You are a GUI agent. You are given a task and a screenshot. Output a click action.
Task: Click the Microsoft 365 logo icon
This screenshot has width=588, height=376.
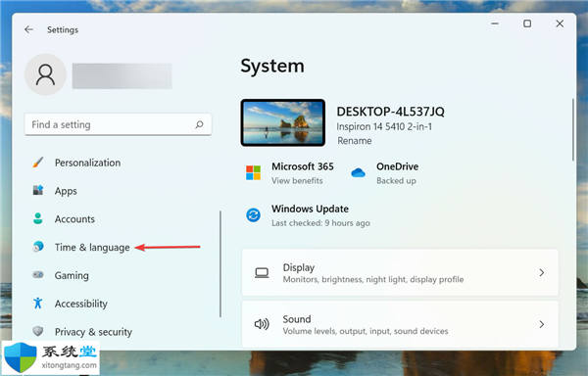point(253,172)
